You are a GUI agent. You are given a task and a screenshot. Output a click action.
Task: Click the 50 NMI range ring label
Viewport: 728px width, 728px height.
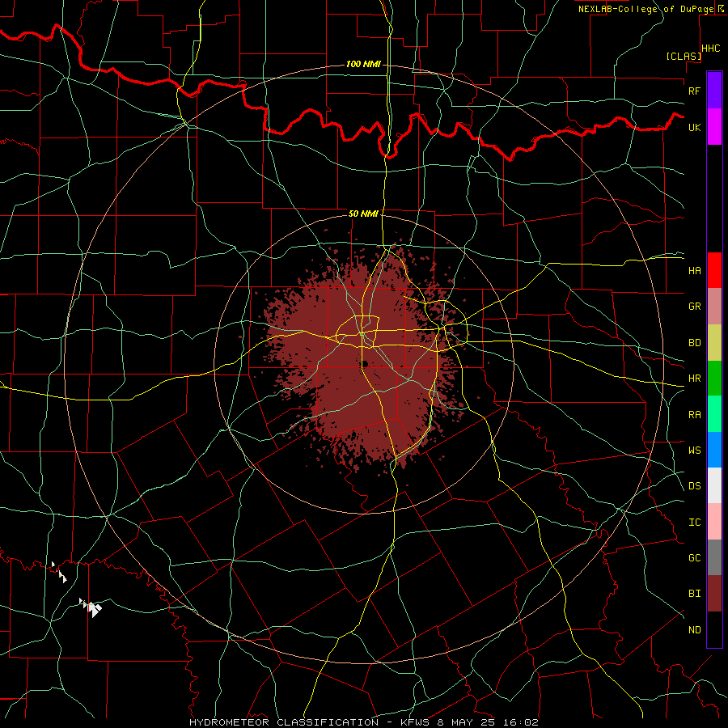click(x=363, y=214)
